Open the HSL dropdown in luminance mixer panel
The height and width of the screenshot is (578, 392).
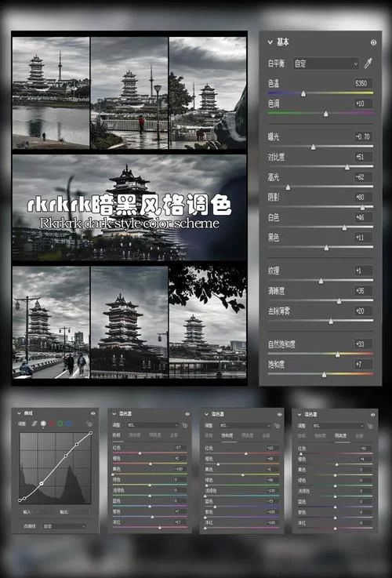pos(338,426)
